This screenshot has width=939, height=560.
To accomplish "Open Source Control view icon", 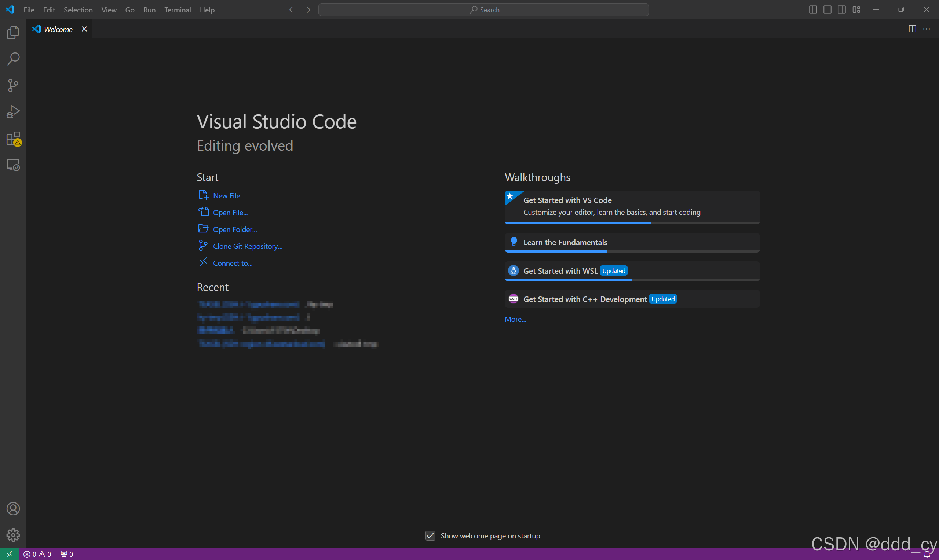I will (13, 85).
